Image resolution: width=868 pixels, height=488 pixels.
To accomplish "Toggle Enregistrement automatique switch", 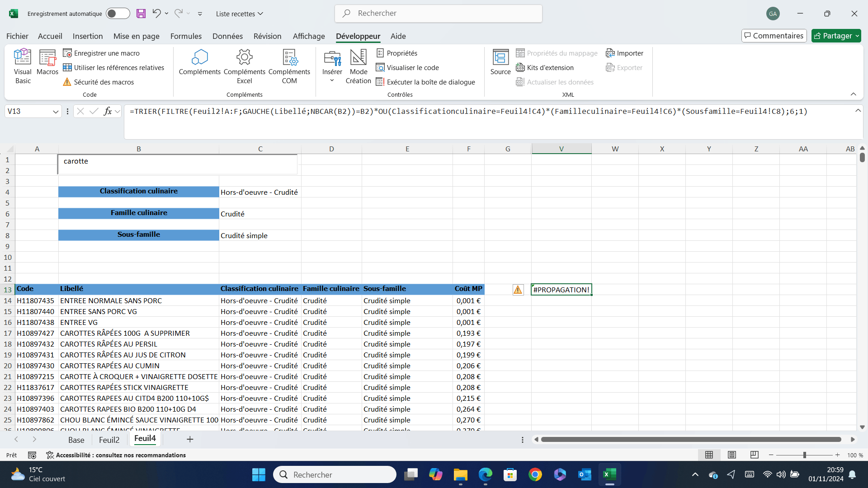I will pos(118,14).
